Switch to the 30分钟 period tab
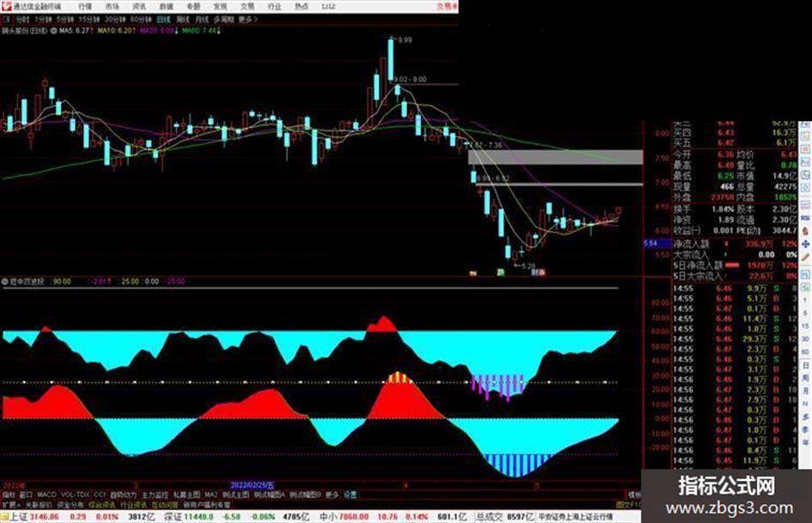Viewport: 812px width, 523px height. pos(115,19)
